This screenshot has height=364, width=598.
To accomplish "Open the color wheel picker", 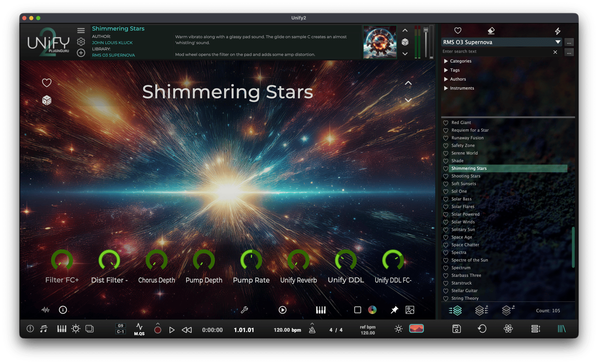I will tap(372, 310).
